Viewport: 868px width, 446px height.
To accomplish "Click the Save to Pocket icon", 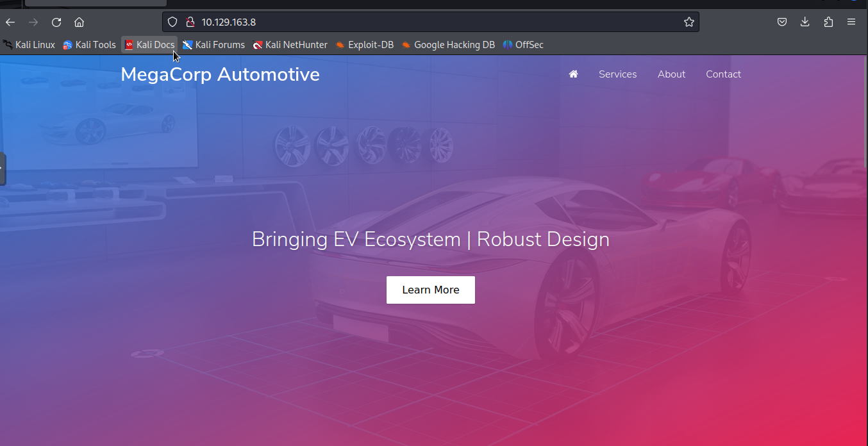I will click(782, 22).
